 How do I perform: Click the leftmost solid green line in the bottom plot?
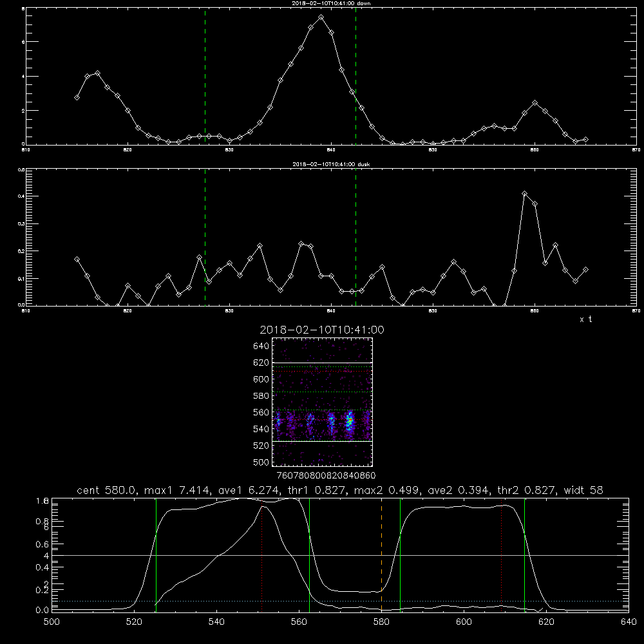tap(156, 554)
